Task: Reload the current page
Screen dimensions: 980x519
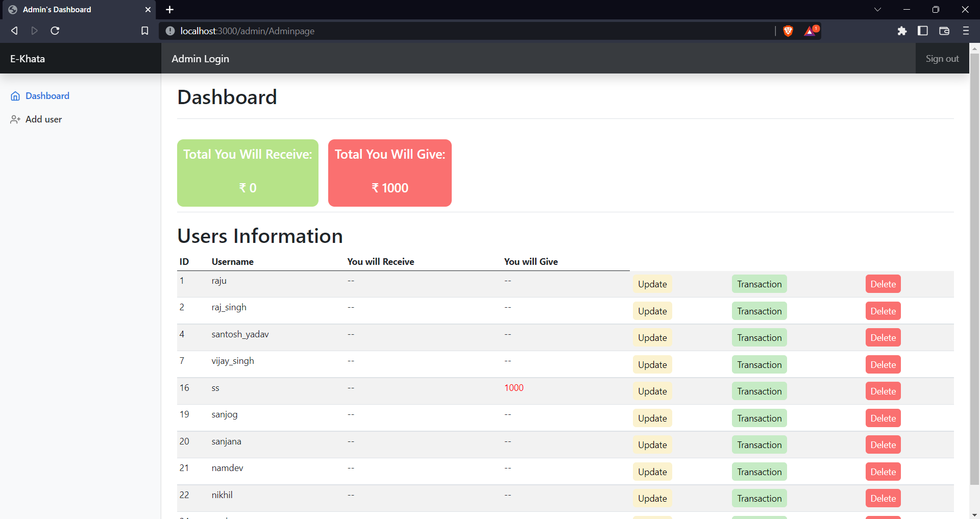Action: pos(55,31)
